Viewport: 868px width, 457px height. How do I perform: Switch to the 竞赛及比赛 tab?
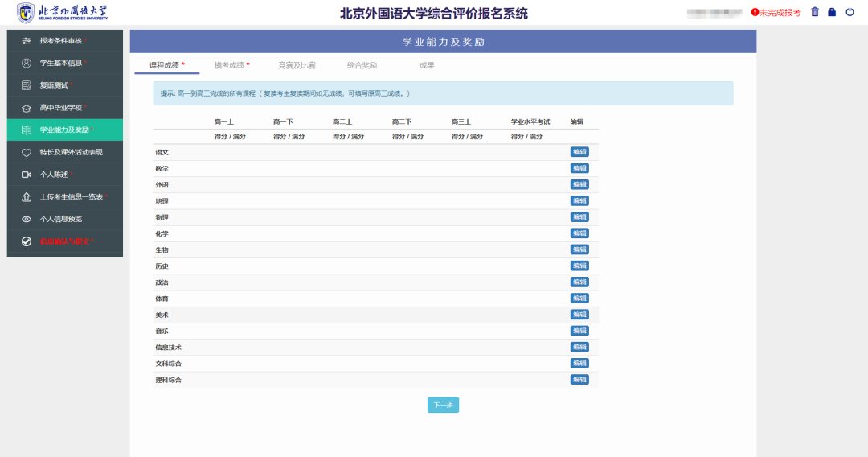point(297,65)
